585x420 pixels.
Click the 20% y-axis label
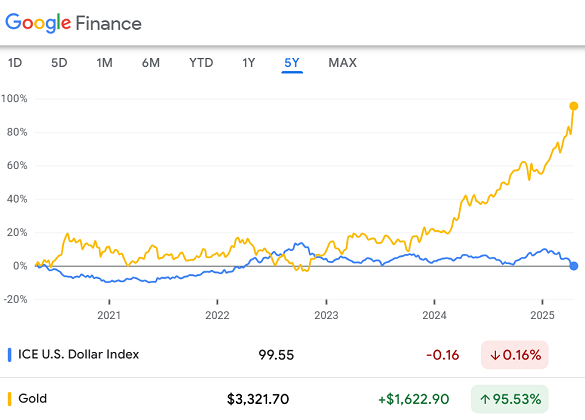point(17,232)
